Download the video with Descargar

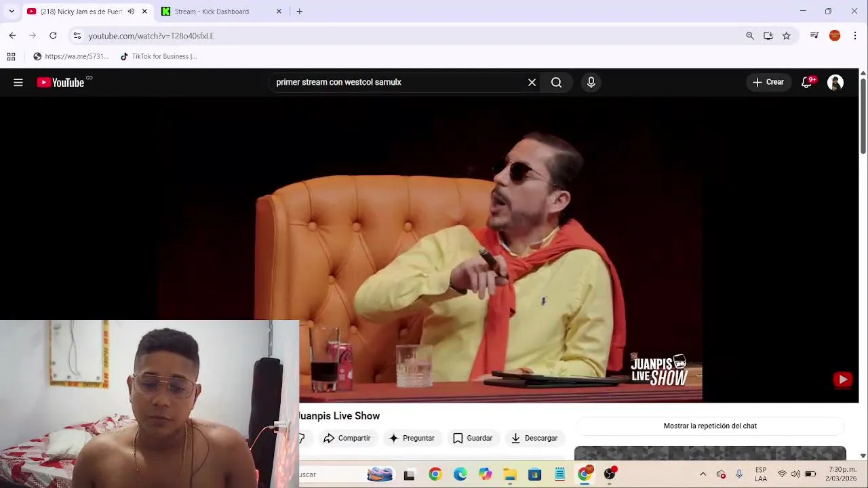pyautogui.click(x=534, y=438)
